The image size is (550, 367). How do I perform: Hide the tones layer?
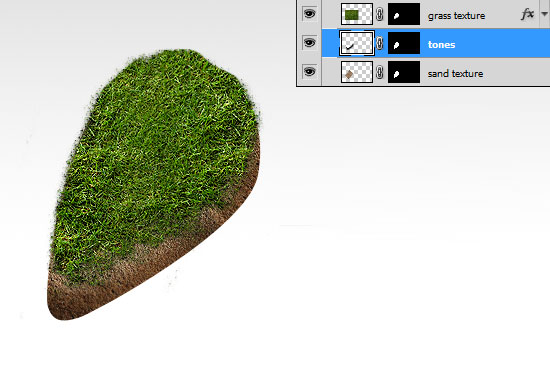[x=309, y=43]
